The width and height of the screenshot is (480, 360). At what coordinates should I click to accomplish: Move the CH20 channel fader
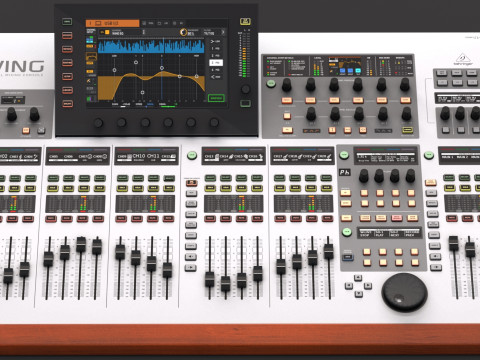pyautogui.click(x=329, y=251)
